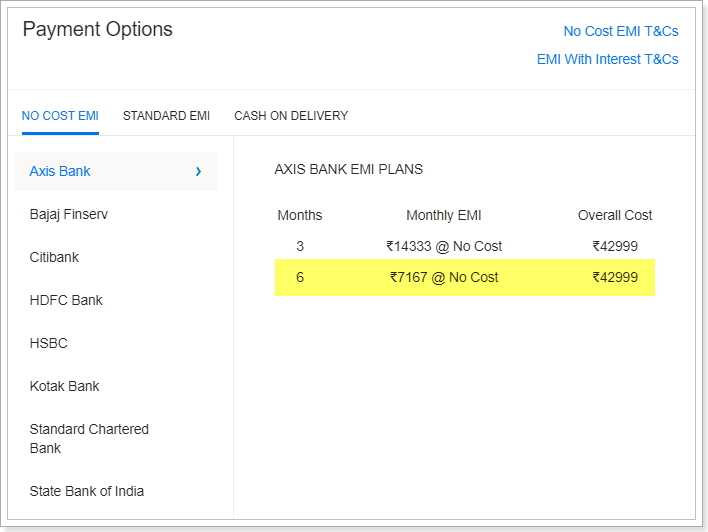Screen dimensions: 708x532
Task: Click the Monthly EMI column header
Action: (x=444, y=215)
